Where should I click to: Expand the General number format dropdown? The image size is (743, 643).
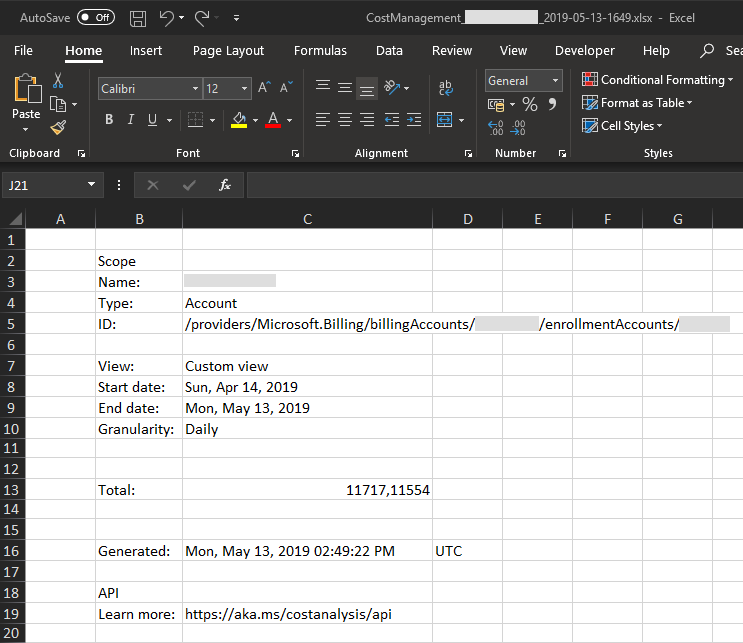pyautogui.click(x=523, y=81)
